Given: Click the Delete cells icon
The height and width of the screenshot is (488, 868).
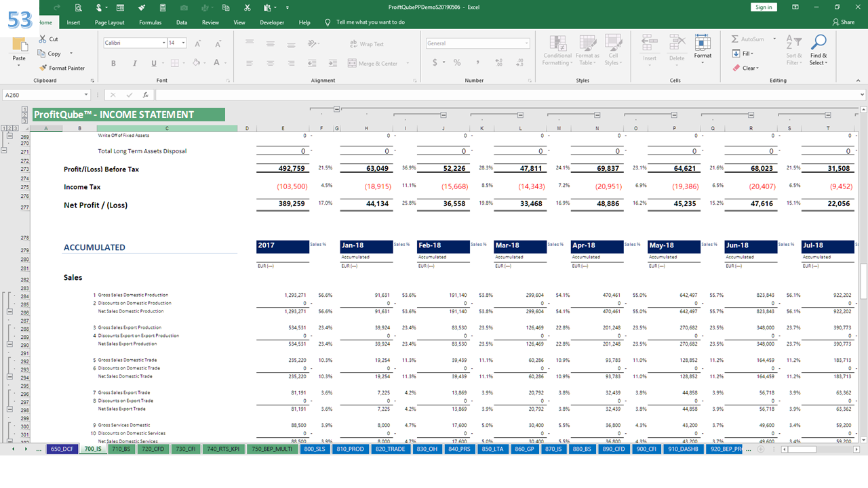Looking at the screenshot, I should (677, 49).
